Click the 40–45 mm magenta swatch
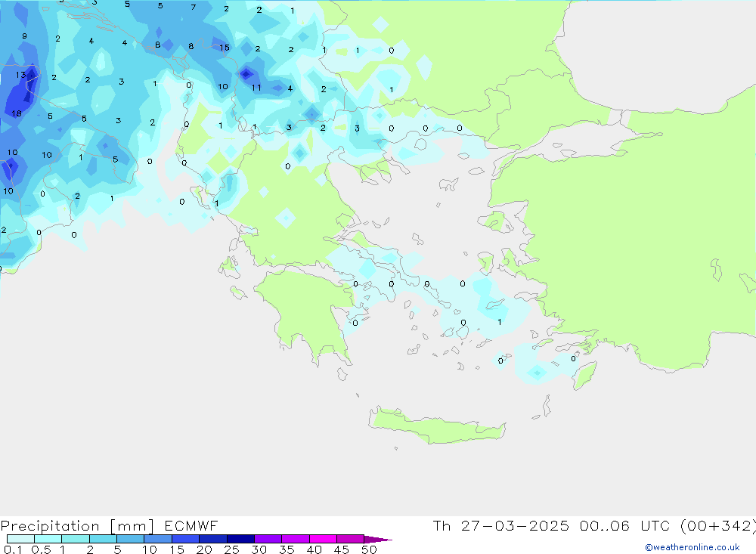This screenshot has height=554, width=756. tap(323, 539)
